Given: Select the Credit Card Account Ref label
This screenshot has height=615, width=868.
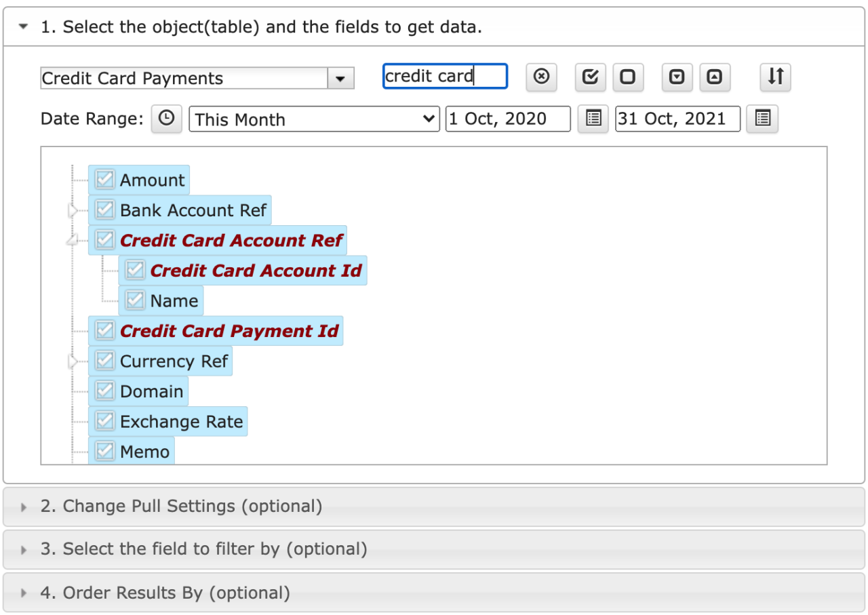Looking at the screenshot, I should point(231,240).
